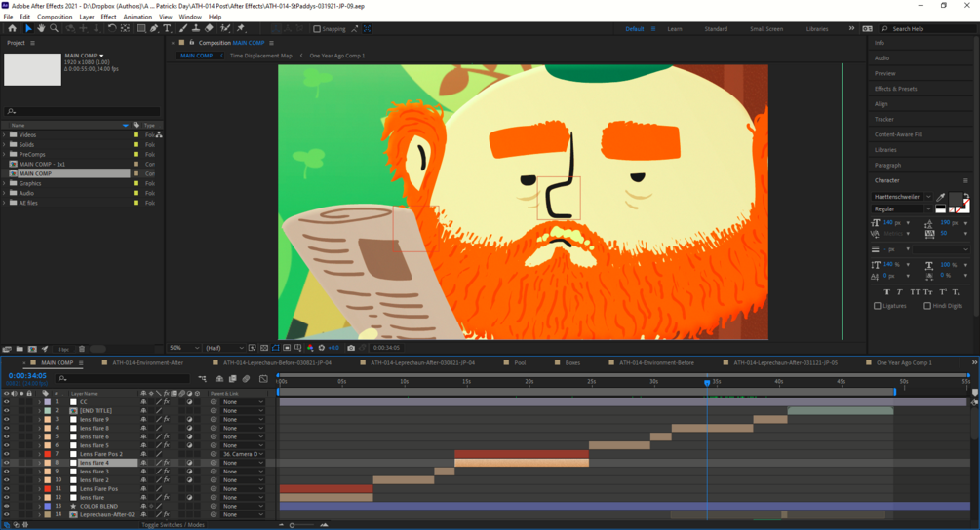
Task: Enable Motion Blur icon in timeline
Action: tap(247, 378)
